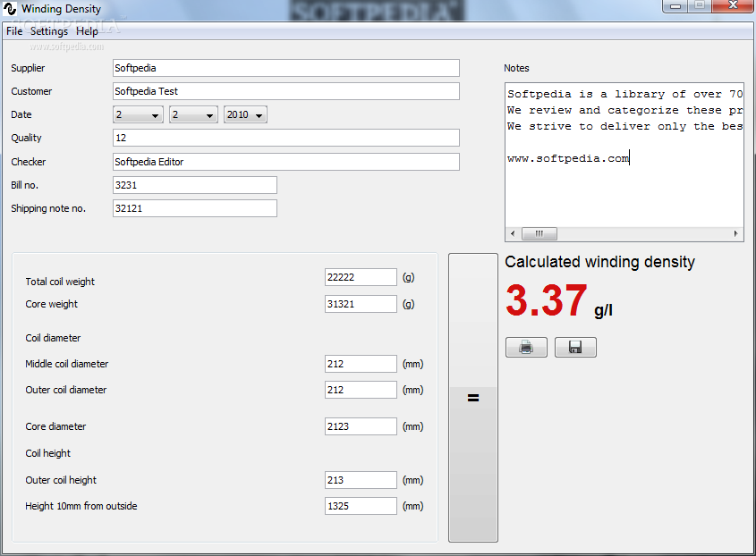Click the Supplier input field

286,68
